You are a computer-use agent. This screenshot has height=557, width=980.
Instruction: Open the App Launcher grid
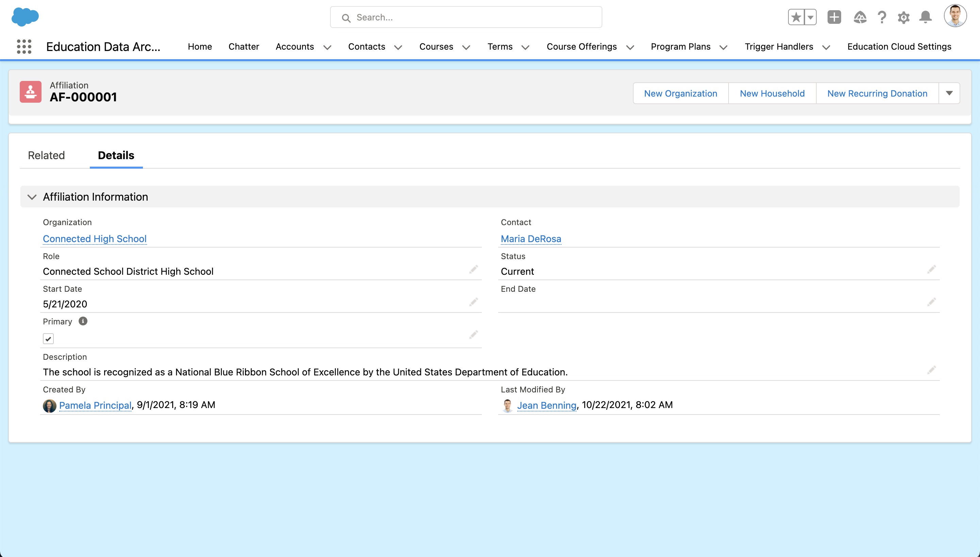(x=24, y=47)
